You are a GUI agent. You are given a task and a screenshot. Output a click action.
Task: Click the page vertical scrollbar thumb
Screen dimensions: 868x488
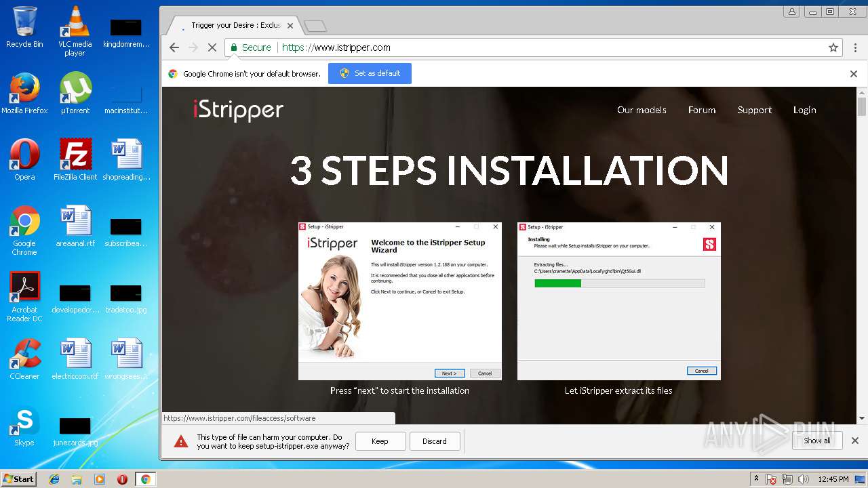point(862,108)
